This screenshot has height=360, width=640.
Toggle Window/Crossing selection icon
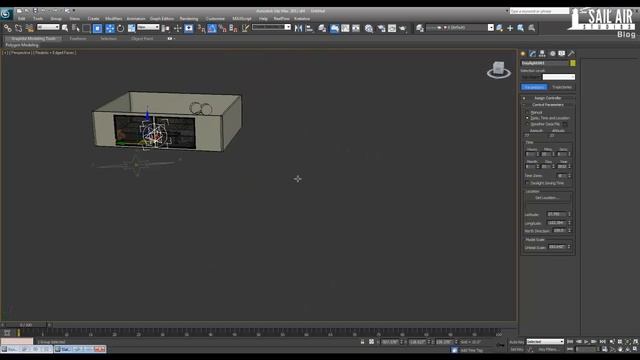click(x=97, y=28)
